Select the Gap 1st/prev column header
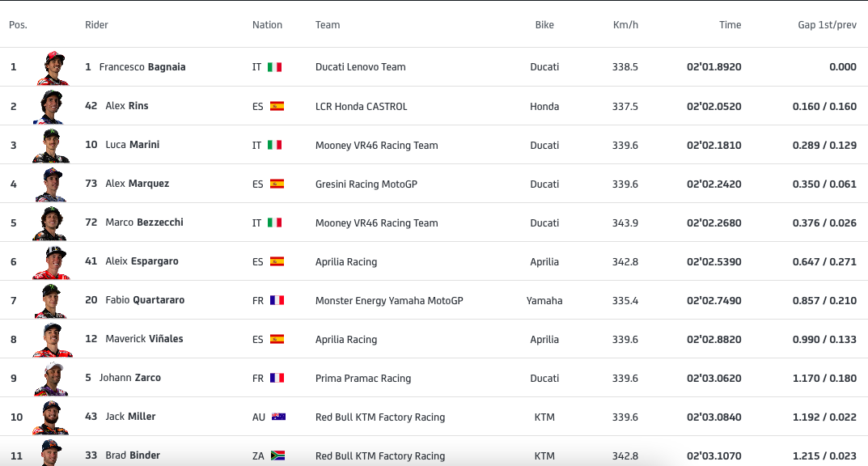The height and width of the screenshot is (466, 868). tap(827, 25)
